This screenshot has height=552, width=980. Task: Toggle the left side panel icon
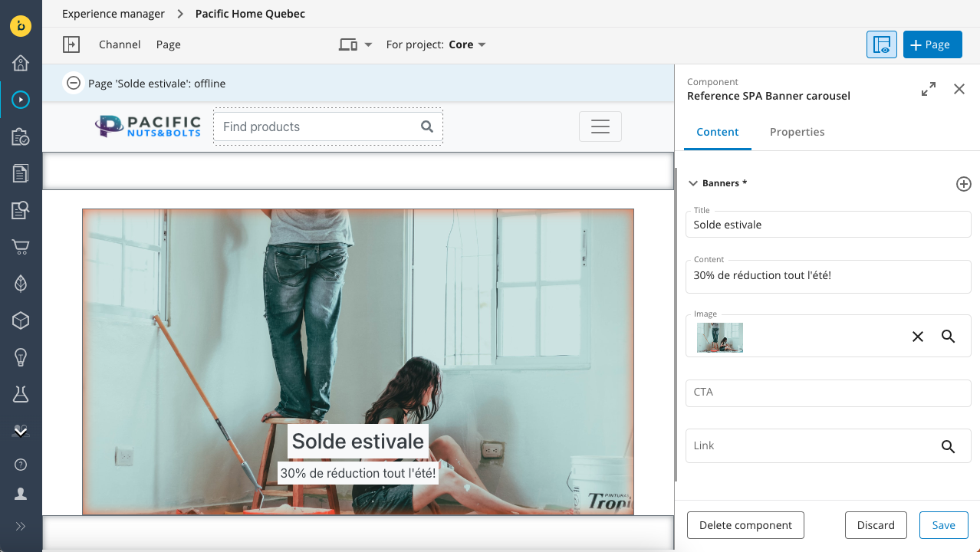pyautogui.click(x=71, y=44)
